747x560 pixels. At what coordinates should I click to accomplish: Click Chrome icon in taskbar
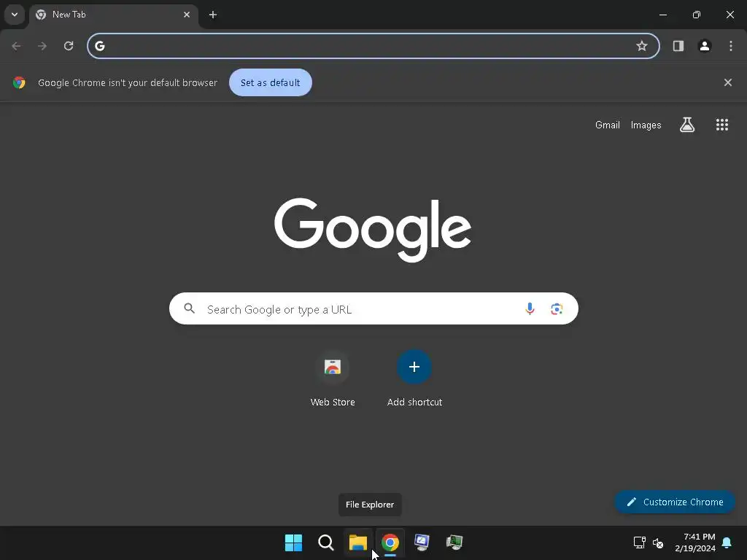(x=390, y=542)
